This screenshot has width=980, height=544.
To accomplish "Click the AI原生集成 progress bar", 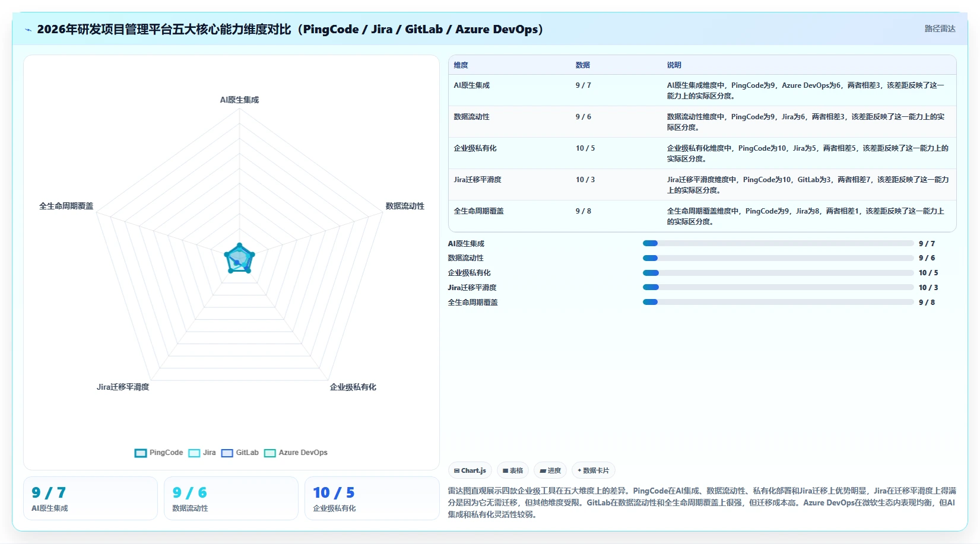I will click(778, 243).
